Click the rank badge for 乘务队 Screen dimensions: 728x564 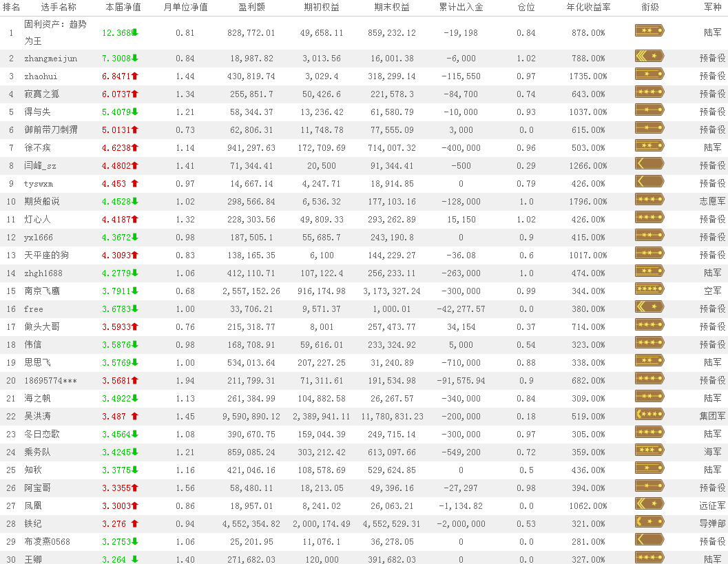[x=649, y=450]
